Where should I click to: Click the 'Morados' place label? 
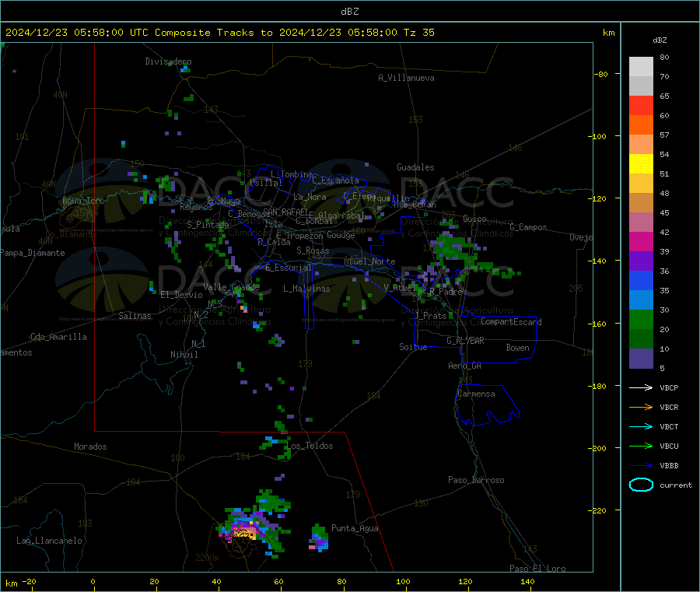tap(91, 447)
